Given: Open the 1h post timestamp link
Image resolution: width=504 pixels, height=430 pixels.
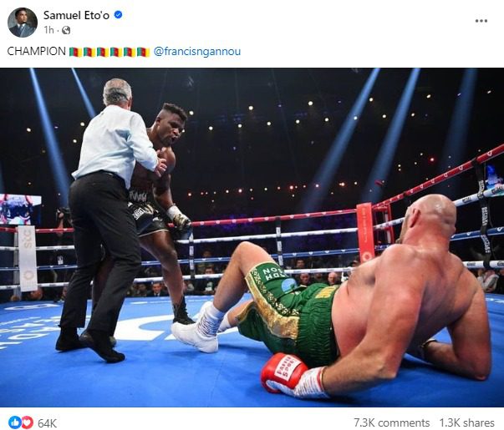Looking at the screenshot, I should [x=48, y=30].
